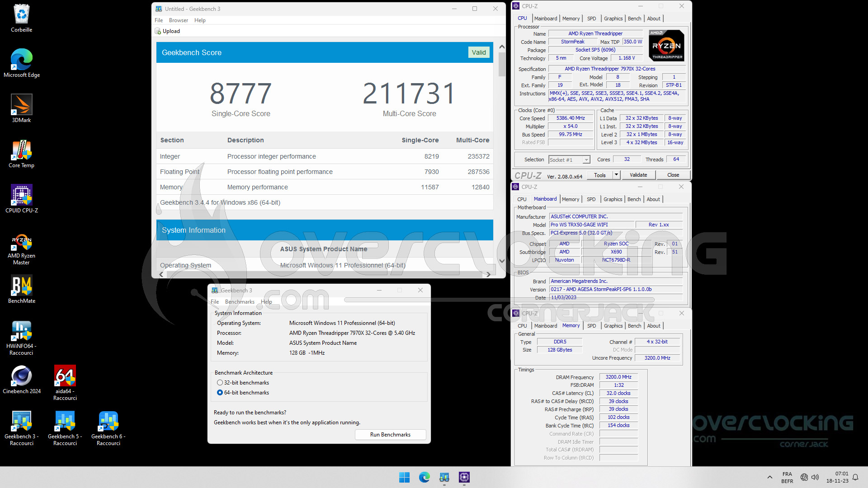Switch to Graphics tab in top CPU-Z window

(613, 19)
